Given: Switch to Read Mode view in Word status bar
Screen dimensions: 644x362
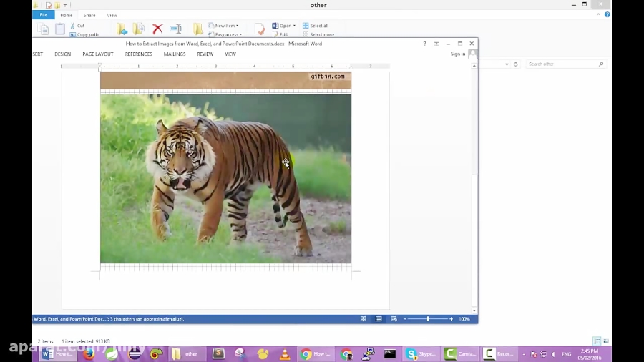Looking at the screenshot, I should tap(363, 319).
